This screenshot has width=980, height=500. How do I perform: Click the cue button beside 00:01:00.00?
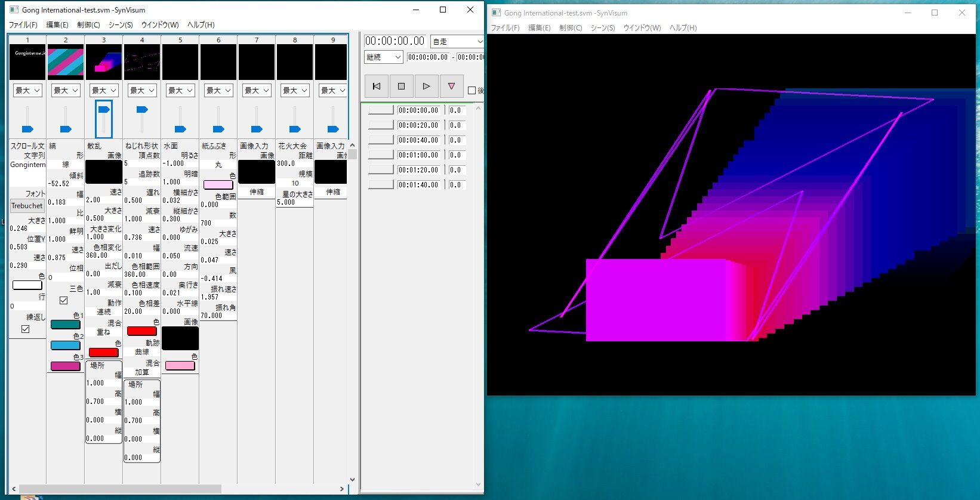[x=381, y=155]
